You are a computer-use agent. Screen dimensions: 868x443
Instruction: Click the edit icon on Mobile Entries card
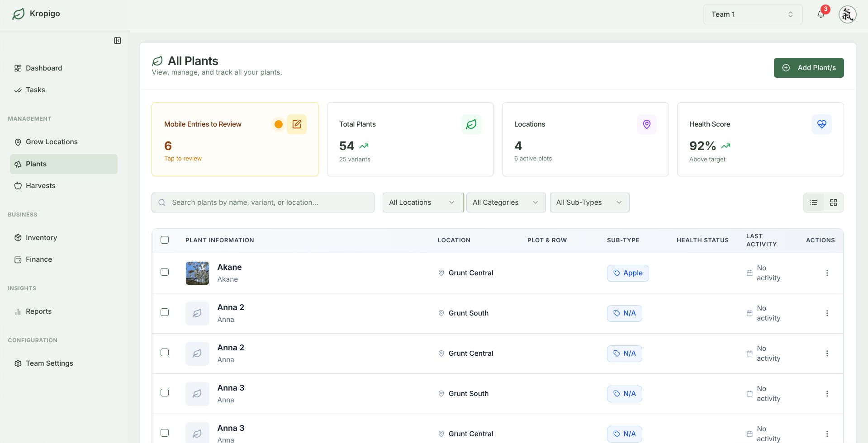[297, 124]
